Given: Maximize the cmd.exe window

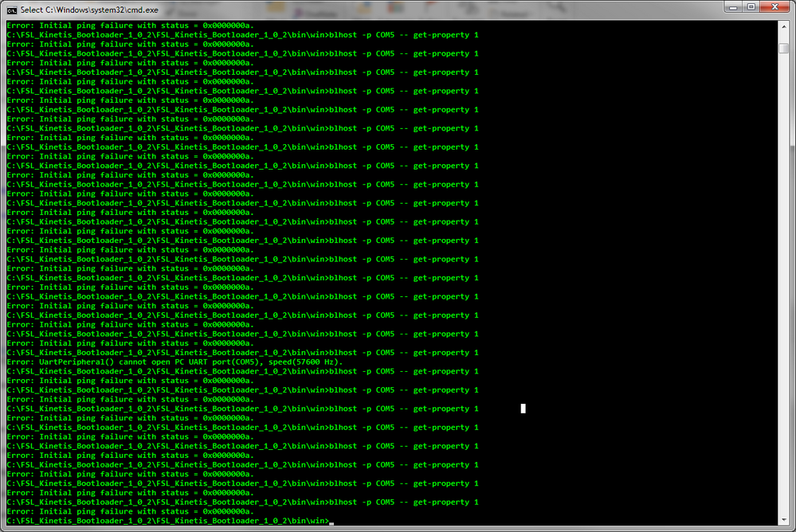Looking at the screenshot, I should point(751,7).
